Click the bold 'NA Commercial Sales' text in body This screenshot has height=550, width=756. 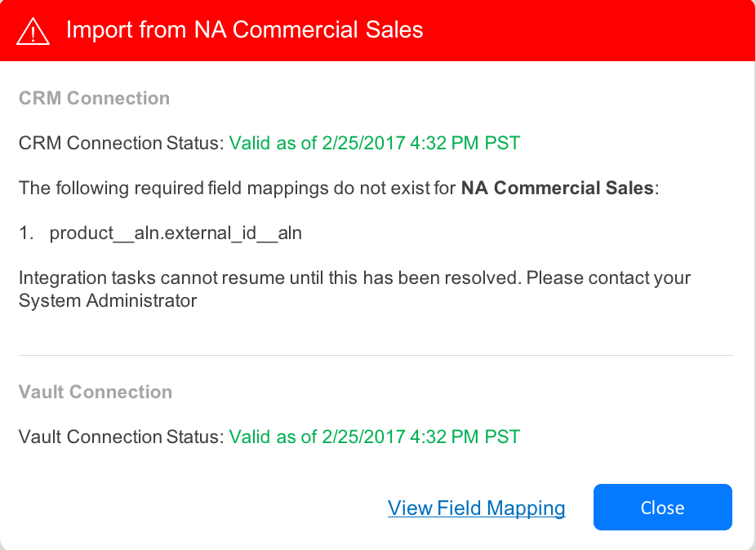click(x=557, y=189)
